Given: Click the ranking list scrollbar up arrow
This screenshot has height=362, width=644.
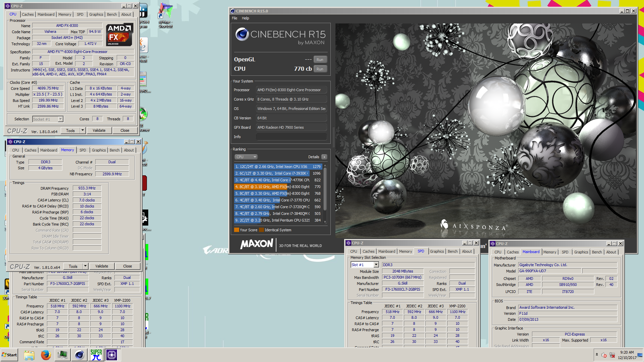Looking at the screenshot, I should (x=325, y=165).
